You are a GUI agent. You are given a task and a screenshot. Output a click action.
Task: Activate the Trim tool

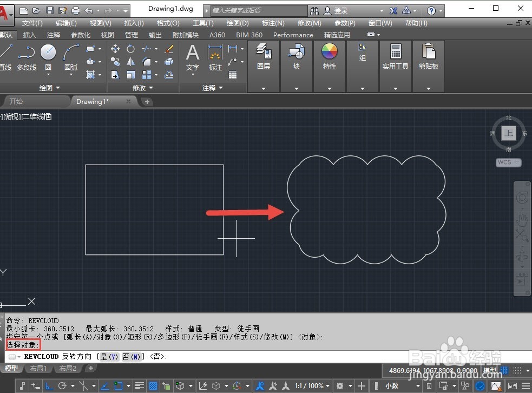pos(147,49)
